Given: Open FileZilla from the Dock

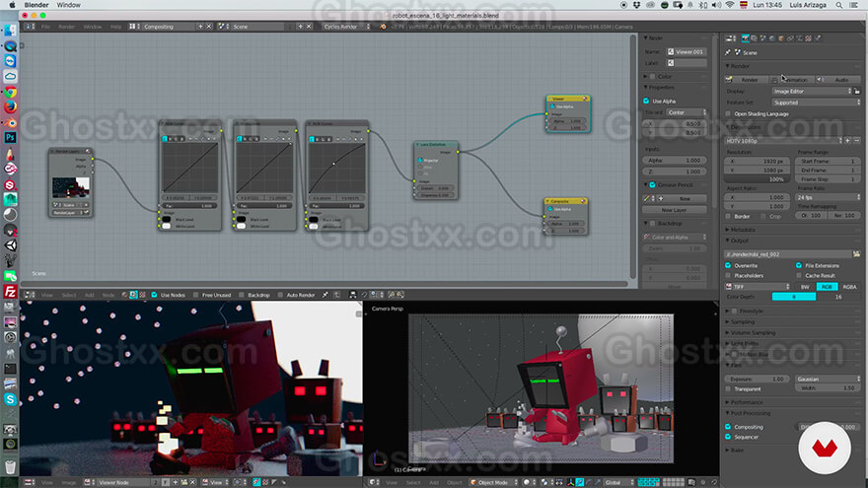Looking at the screenshot, I should (x=10, y=291).
